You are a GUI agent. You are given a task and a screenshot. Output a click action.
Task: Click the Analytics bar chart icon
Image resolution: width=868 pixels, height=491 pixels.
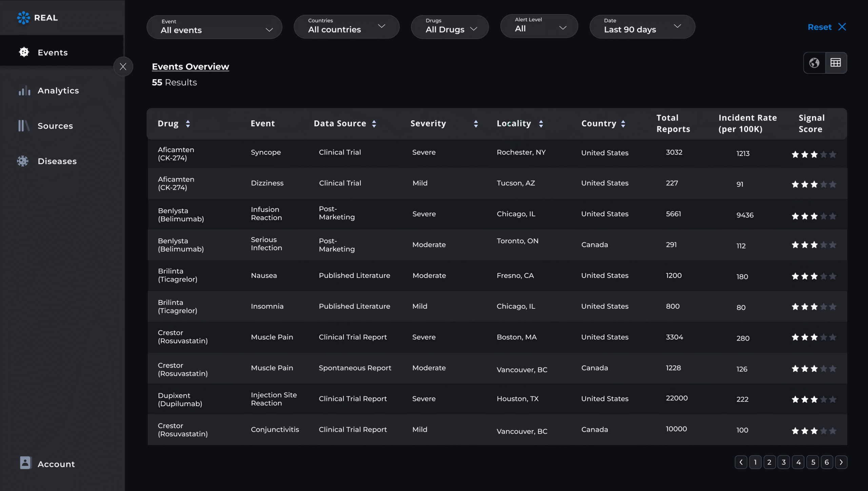24,90
